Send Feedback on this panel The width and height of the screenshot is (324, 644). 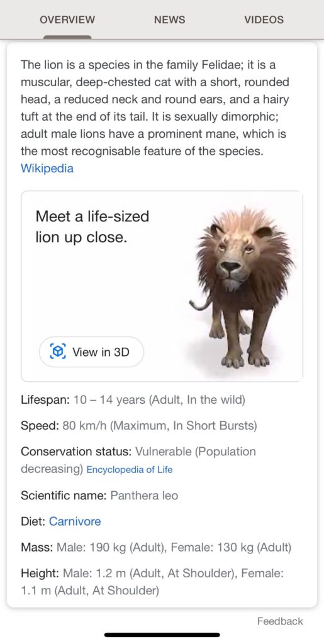(280, 621)
